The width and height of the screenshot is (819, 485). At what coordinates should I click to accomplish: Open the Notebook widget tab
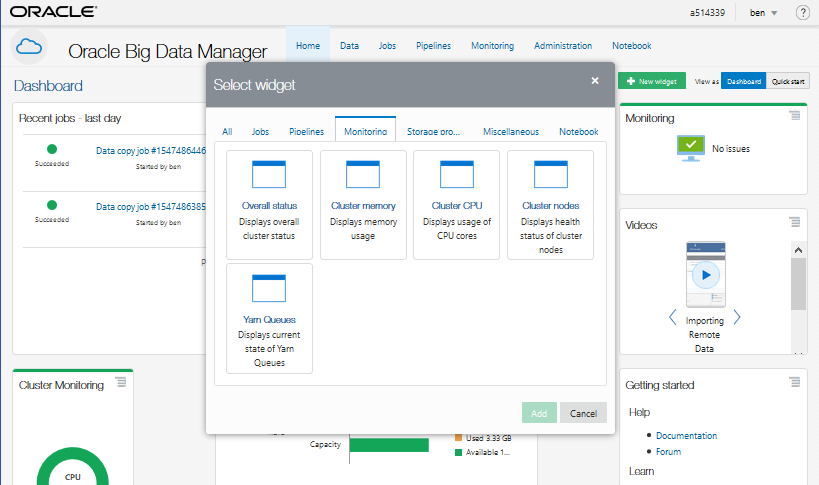point(579,132)
